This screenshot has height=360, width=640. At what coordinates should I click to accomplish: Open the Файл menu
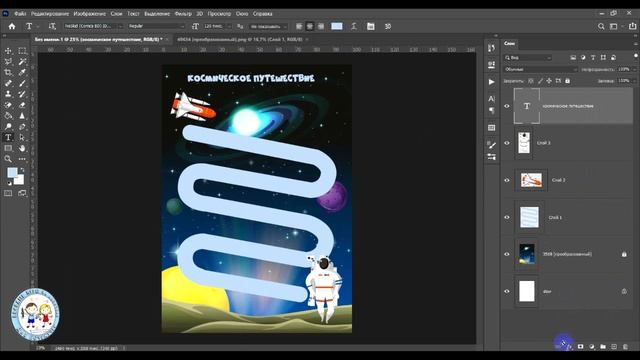[x=20, y=13]
